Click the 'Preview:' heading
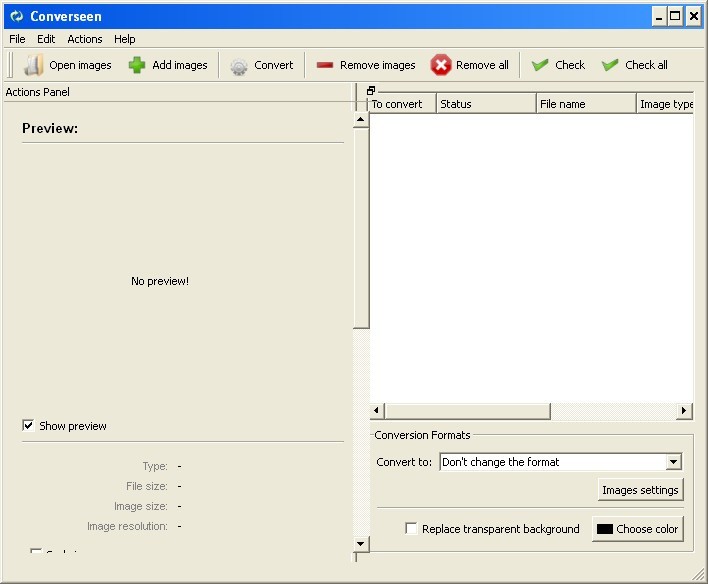This screenshot has width=708, height=584. (x=50, y=128)
